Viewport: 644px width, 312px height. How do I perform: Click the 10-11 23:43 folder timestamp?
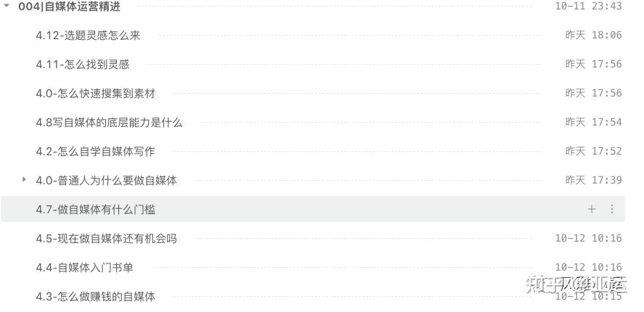[588, 7]
